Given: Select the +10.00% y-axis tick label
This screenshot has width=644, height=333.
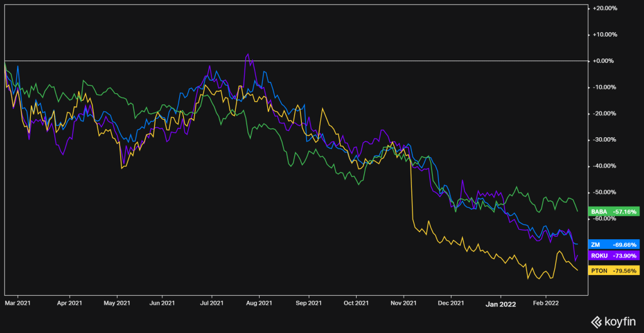Looking at the screenshot, I should [605, 35].
